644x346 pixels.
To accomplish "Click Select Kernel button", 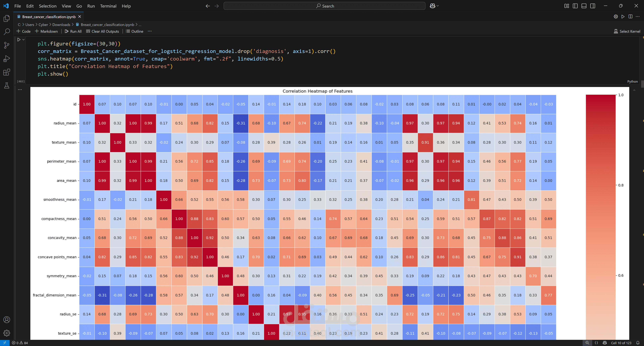I will point(627,31).
